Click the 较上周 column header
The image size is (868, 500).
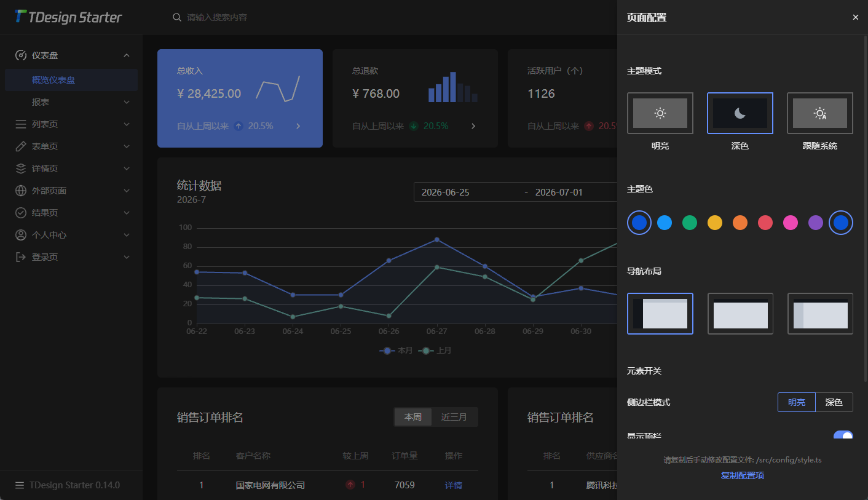tap(356, 456)
